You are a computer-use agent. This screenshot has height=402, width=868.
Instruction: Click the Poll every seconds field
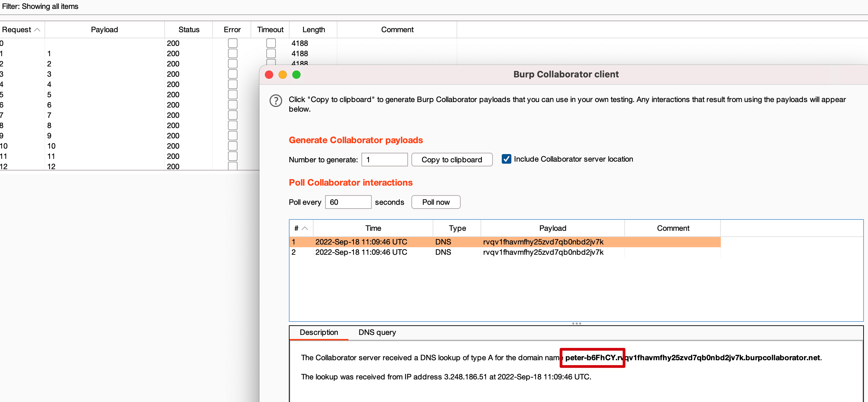point(348,202)
